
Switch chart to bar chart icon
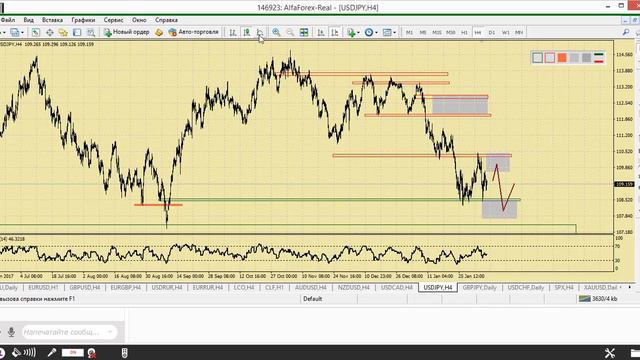233,32
